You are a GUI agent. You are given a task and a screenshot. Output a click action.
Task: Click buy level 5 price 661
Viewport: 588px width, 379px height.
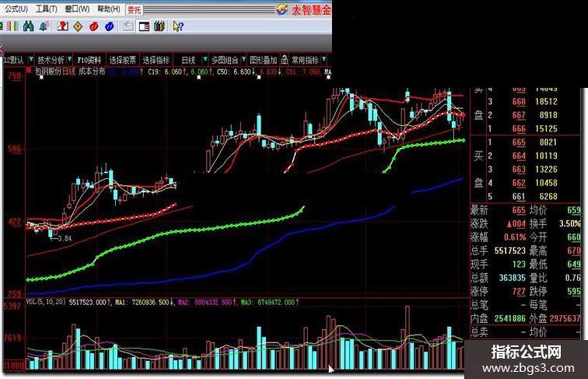point(519,196)
